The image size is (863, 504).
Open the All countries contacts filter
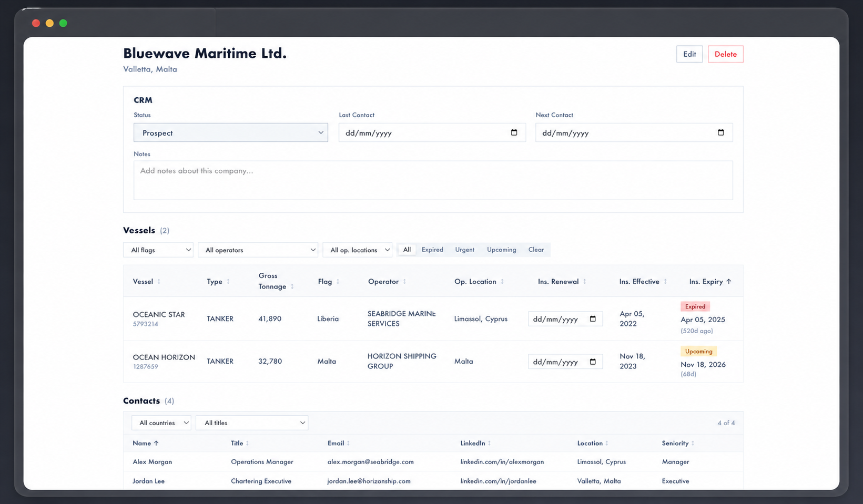click(161, 423)
